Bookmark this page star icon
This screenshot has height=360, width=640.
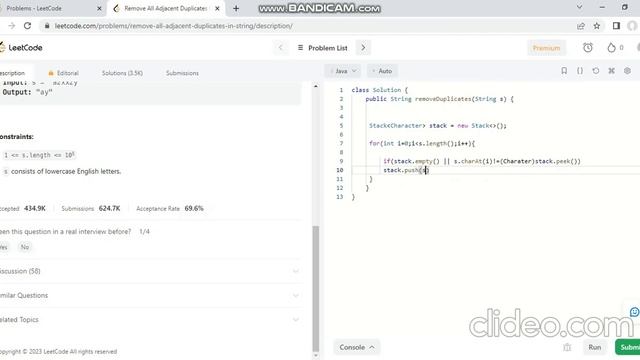597,26
